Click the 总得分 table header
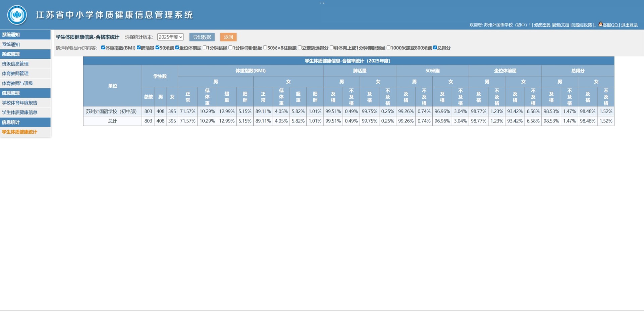The image size is (644, 314). pyautogui.click(x=578, y=71)
